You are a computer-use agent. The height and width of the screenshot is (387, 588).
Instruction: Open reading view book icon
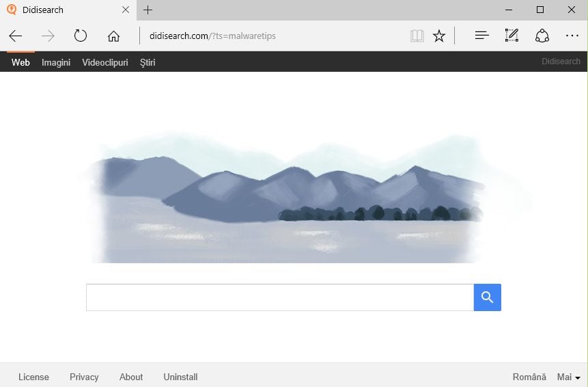[417, 36]
